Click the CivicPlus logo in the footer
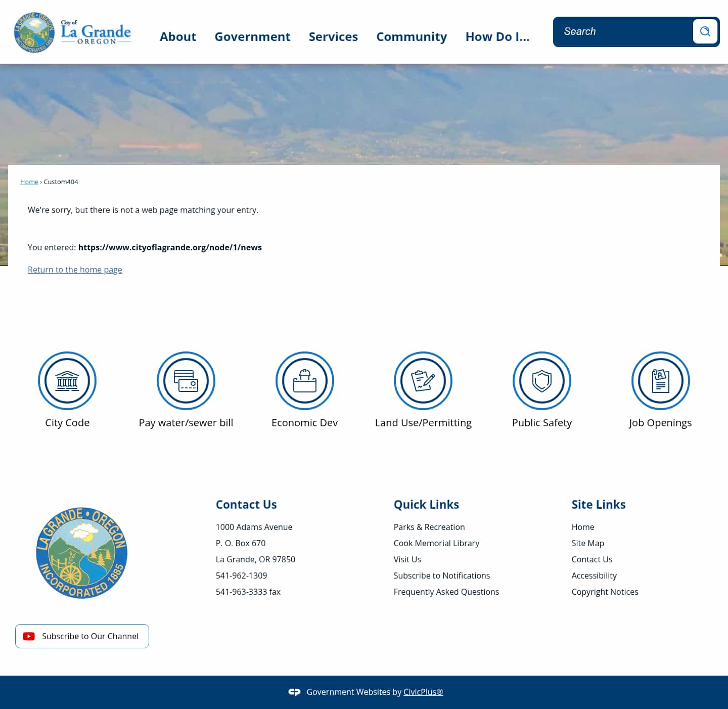Viewport: 728px width, 709px height. 295,692
